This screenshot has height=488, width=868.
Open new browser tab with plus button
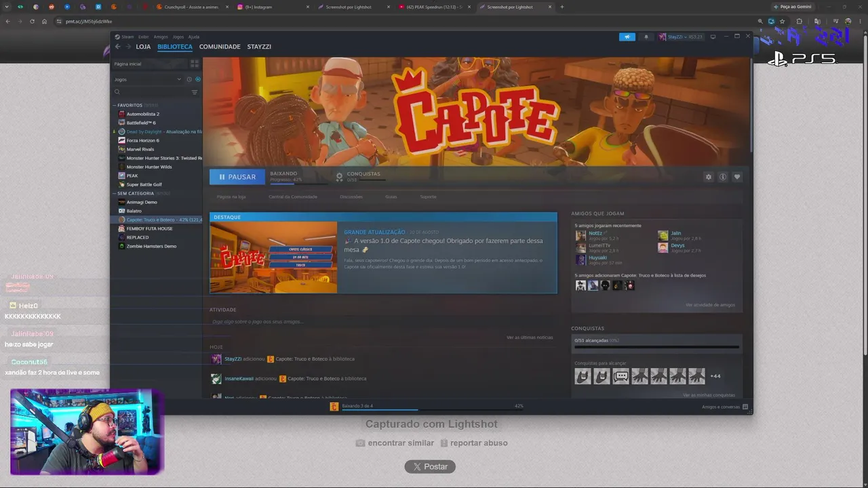coord(561,7)
